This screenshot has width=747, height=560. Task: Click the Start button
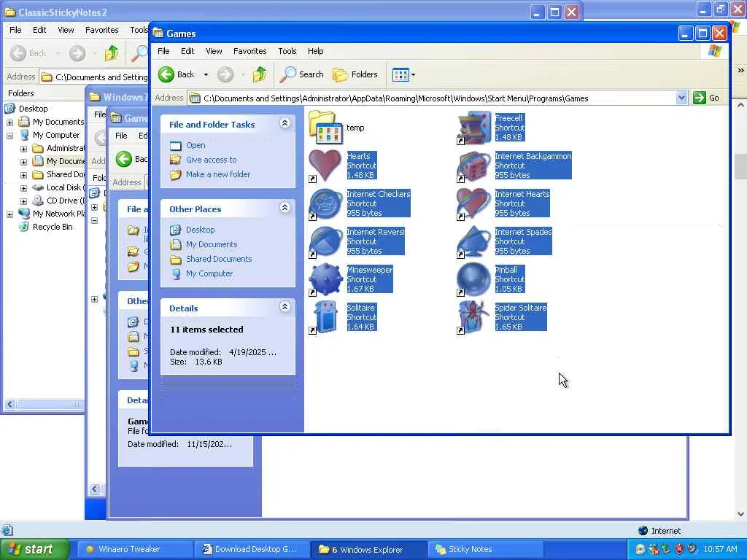34,550
